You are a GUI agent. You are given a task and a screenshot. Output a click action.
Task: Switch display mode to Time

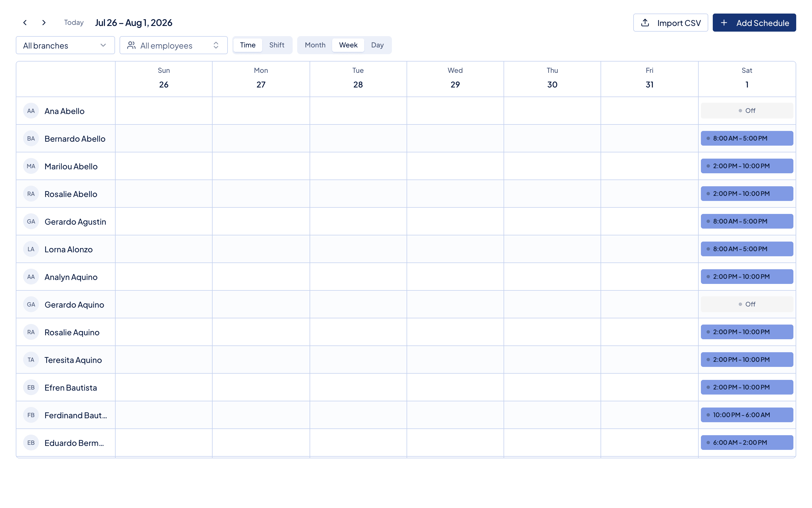click(248, 45)
